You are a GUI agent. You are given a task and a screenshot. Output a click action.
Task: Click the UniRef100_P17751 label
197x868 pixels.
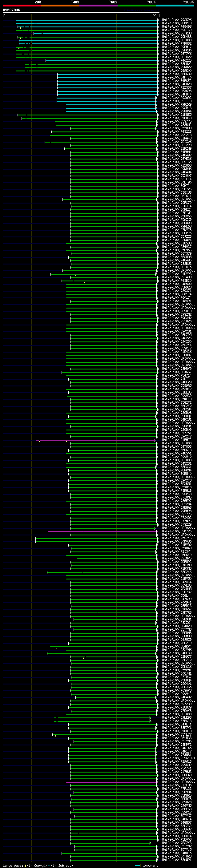click(176, 433)
